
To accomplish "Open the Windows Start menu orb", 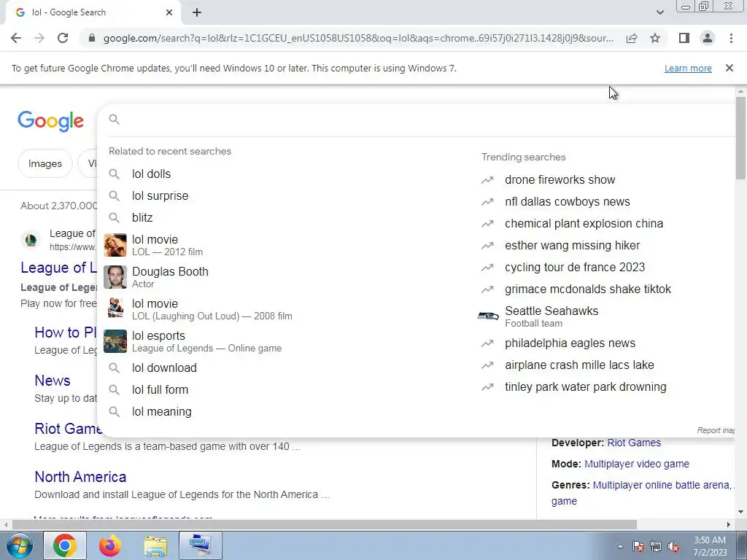I will (19, 546).
